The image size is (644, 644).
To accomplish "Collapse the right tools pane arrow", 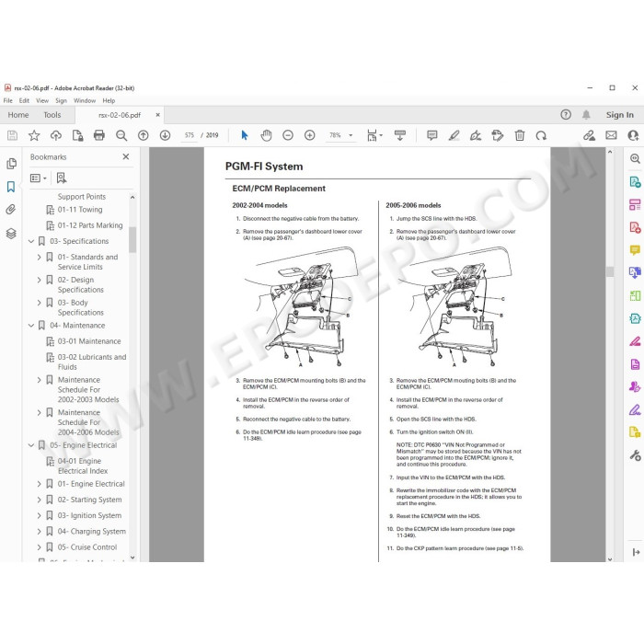I will [x=637, y=552].
